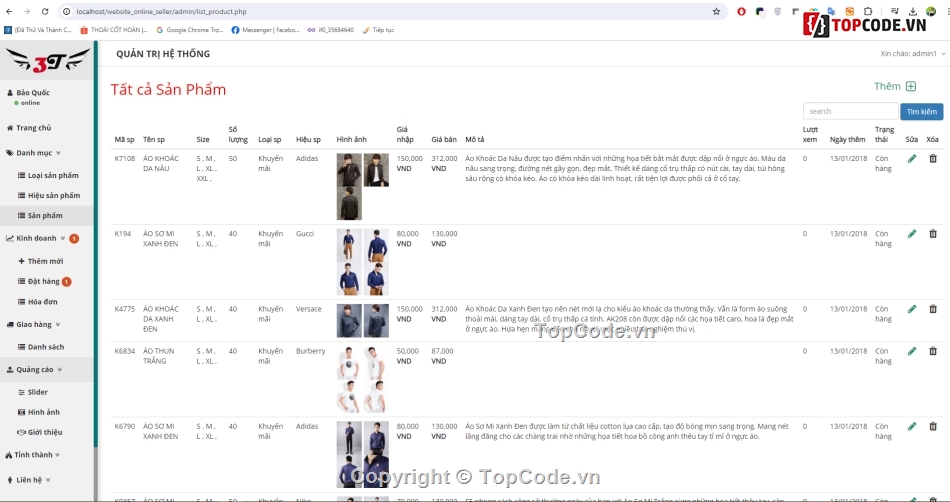950x502 pixels.
Task: Open Hiệu sản phẩm menu item
Action: tap(49, 196)
